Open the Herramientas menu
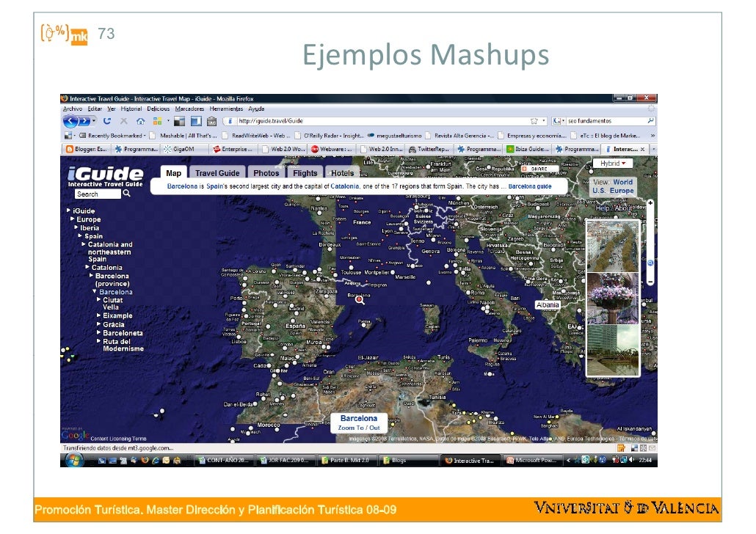This screenshot has height=534, width=756. pyautogui.click(x=226, y=109)
